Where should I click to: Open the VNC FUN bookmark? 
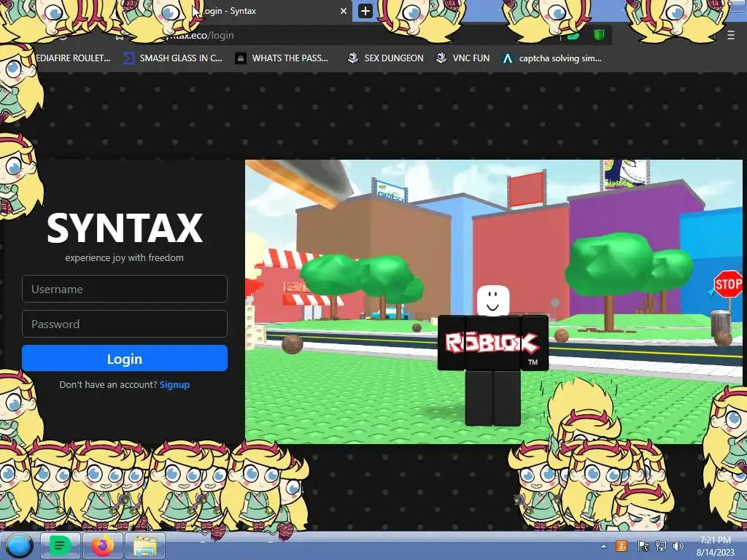(462, 58)
